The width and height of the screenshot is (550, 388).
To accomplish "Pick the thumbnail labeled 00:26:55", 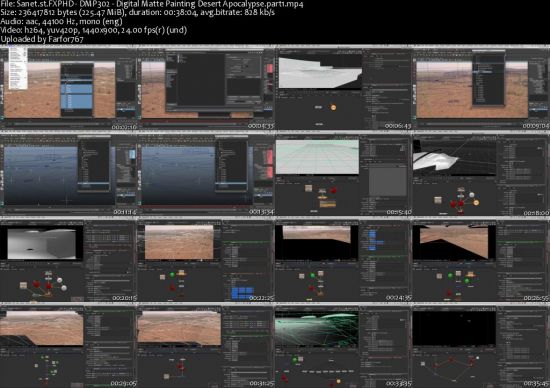I will click(x=481, y=260).
